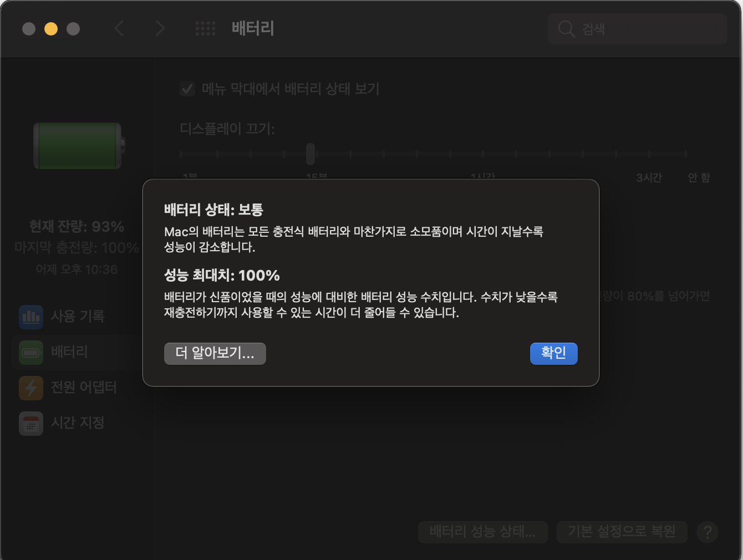Click the Usage History bar chart icon

click(31, 317)
